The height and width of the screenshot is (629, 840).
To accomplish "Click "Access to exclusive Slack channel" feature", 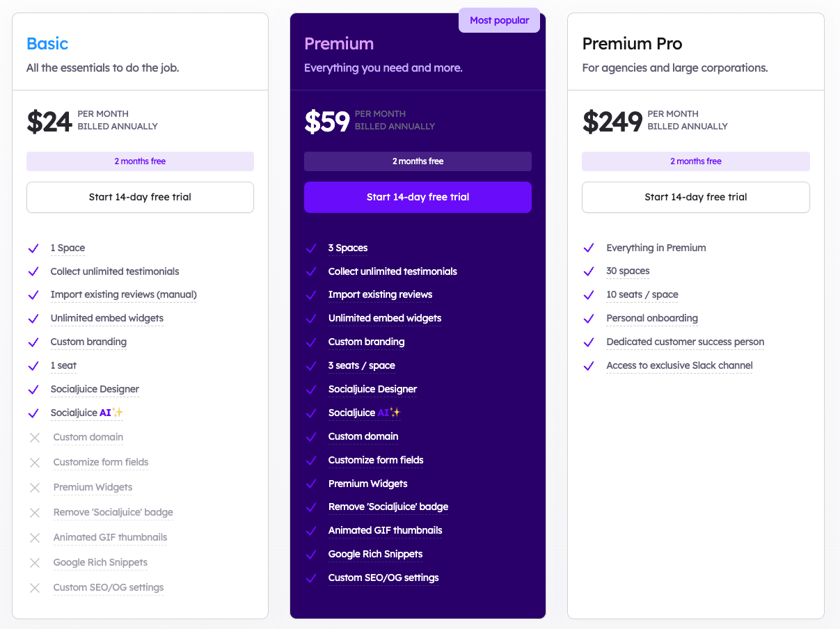I will 679,365.
